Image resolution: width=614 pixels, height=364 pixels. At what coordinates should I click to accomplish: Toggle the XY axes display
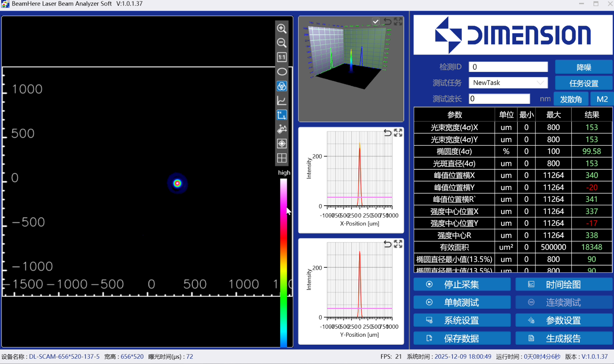click(x=281, y=115)
